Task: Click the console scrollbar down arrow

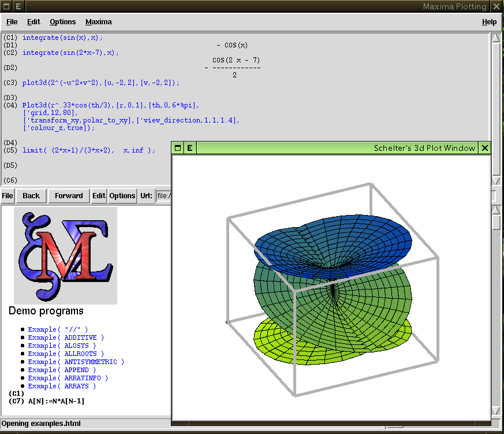Action: point(496,180)
